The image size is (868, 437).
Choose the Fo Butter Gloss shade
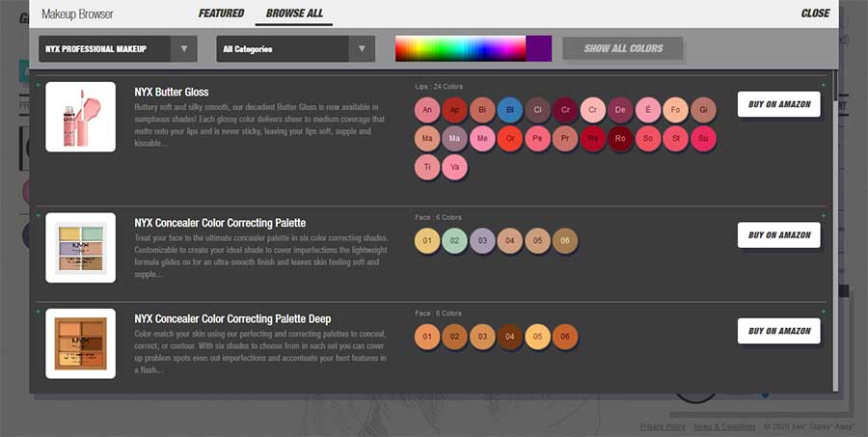pos(676,110)
